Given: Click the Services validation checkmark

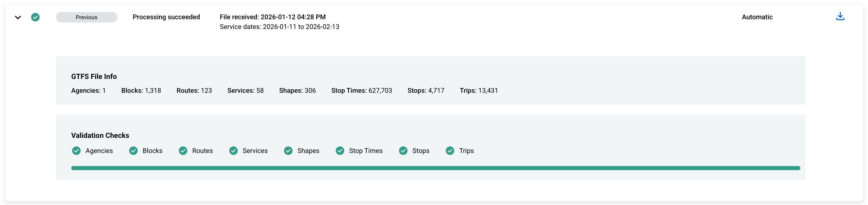Looking at the screenshot, I should [x=233, y=151].
